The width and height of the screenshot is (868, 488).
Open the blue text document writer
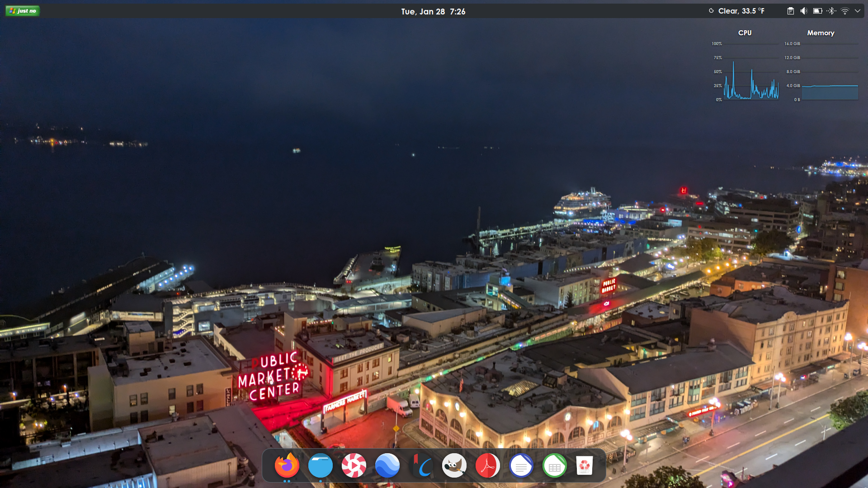521,465
